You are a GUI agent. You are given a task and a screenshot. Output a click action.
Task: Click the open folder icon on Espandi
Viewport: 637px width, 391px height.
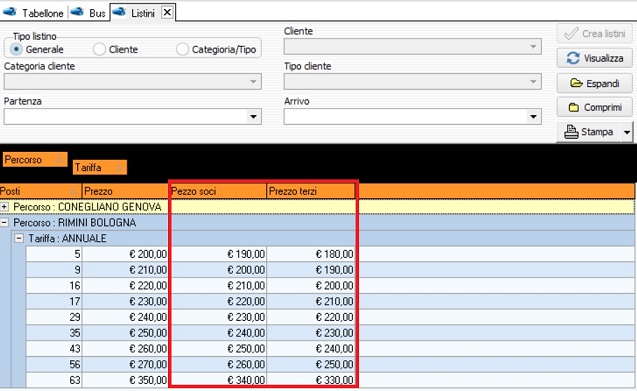point(576,83)
